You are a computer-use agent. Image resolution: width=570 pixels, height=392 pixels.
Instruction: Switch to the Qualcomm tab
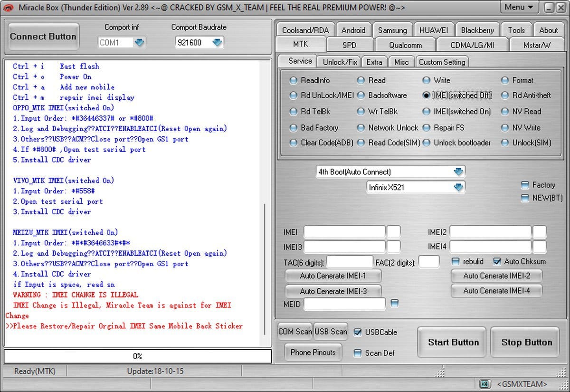point(405,45)
